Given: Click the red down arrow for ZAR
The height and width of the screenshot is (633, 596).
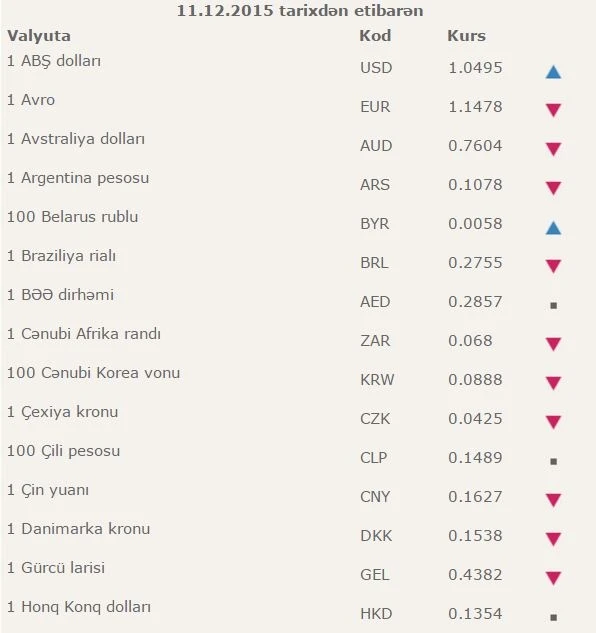Looking at the screenshot, I should click(x=553, y=344).
